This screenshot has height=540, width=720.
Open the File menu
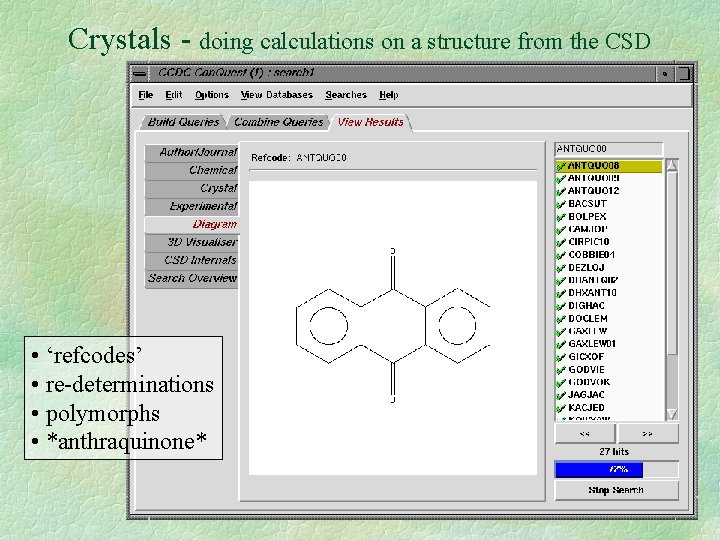146,95
